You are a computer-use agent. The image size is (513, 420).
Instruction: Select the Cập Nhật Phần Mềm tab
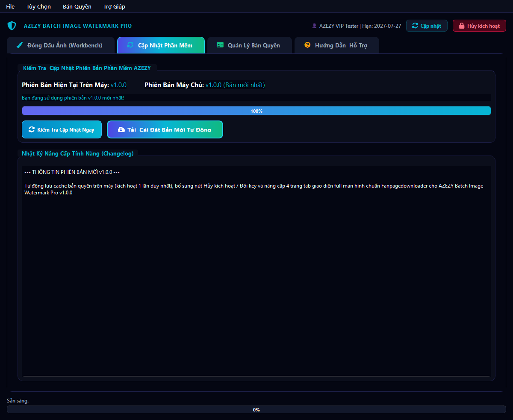(161, 45)
